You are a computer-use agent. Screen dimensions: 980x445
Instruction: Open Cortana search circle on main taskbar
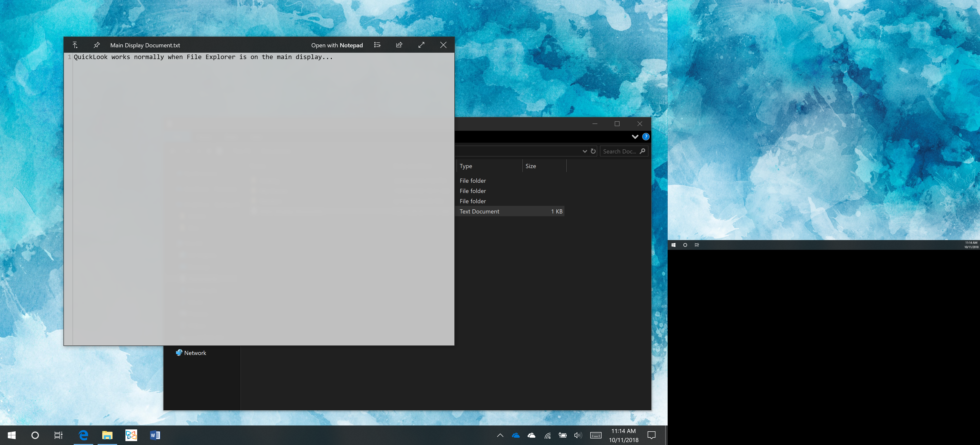coord(35,435)
